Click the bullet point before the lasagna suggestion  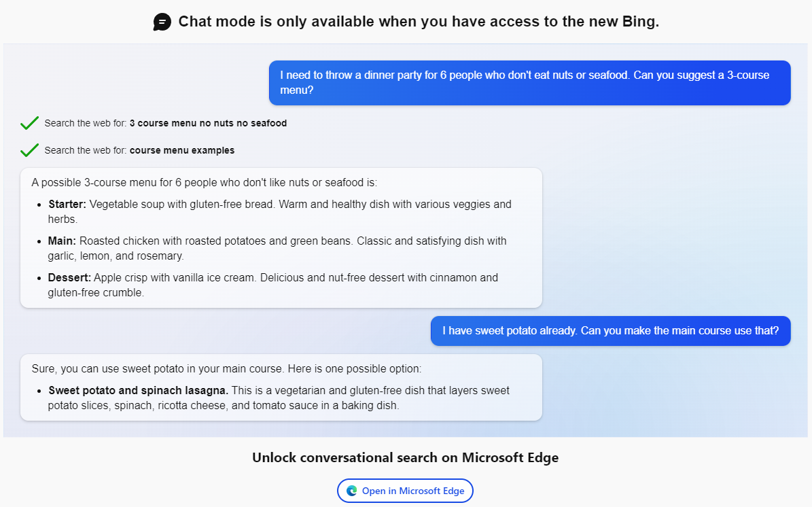[x=37, y=391]
